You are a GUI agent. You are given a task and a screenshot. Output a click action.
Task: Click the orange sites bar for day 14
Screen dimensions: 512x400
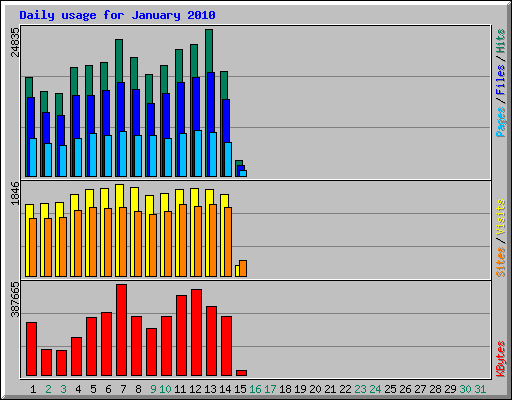(228, 242)
